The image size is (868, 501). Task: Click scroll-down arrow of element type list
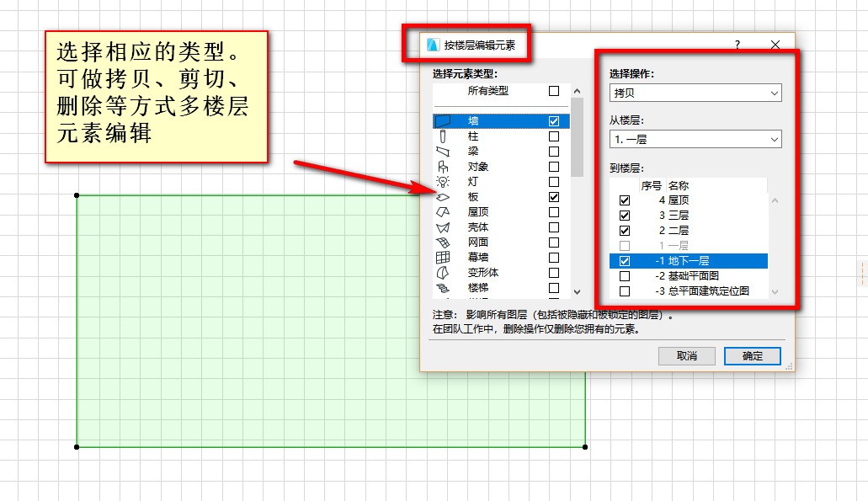[x=578, y=291]
